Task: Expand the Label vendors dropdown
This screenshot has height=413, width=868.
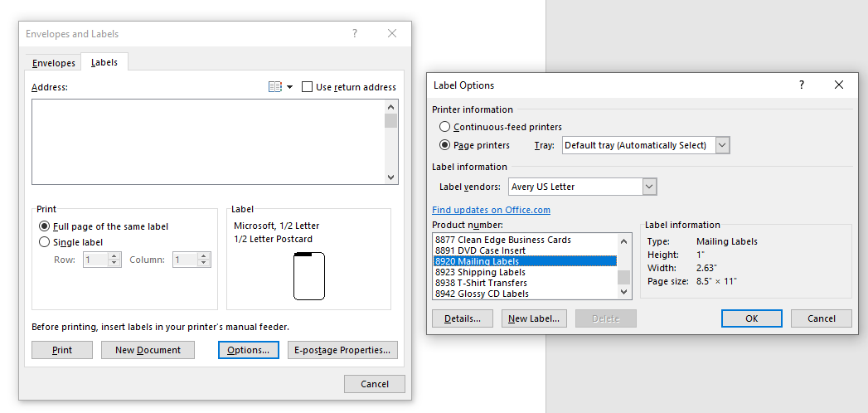Action: [649, 187]
